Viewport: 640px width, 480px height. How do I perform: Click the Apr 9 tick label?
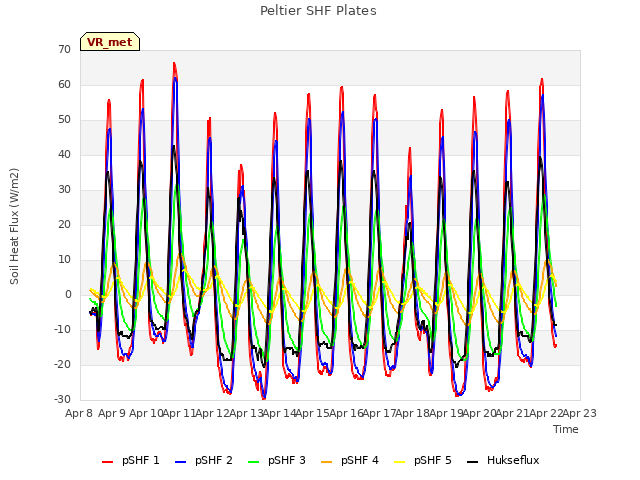[112, 413]
